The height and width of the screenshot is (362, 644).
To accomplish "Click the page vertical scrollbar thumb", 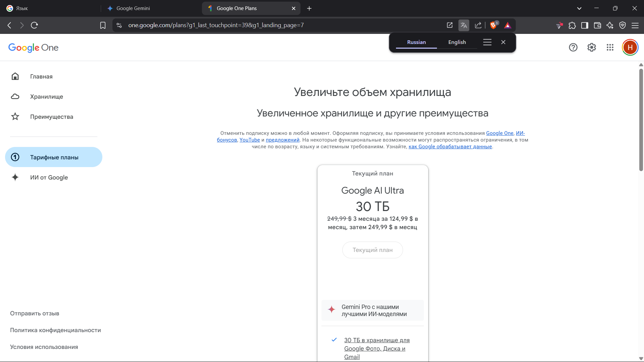I will pyautogui.click(x=641, y=120).
